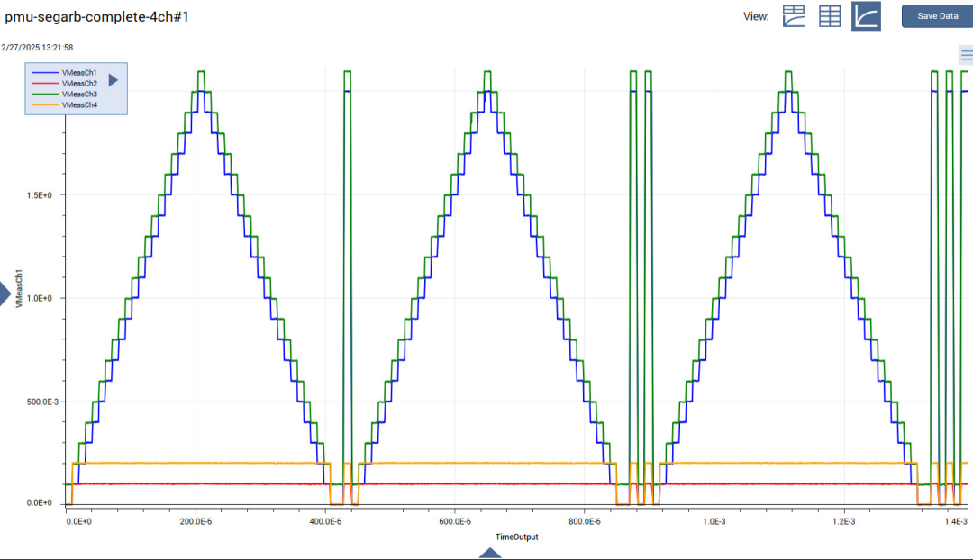Screen dimensions: 973x560
Task: Click the View: label
Action: coord(756,17)
